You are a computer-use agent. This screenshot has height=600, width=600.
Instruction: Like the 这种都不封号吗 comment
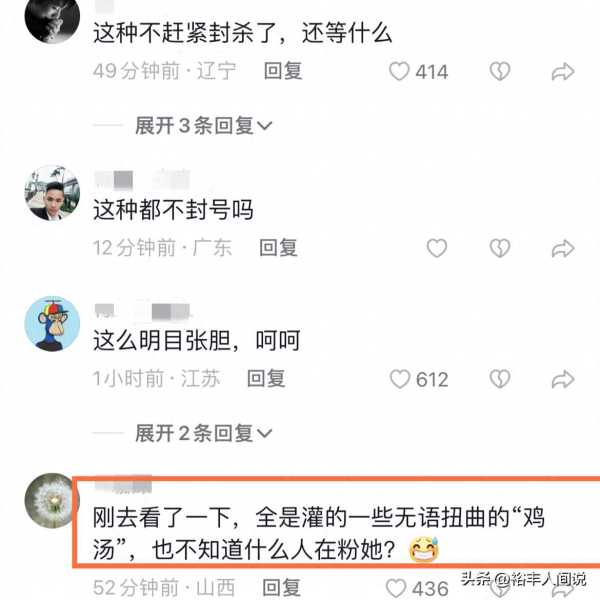pos(437,248)
